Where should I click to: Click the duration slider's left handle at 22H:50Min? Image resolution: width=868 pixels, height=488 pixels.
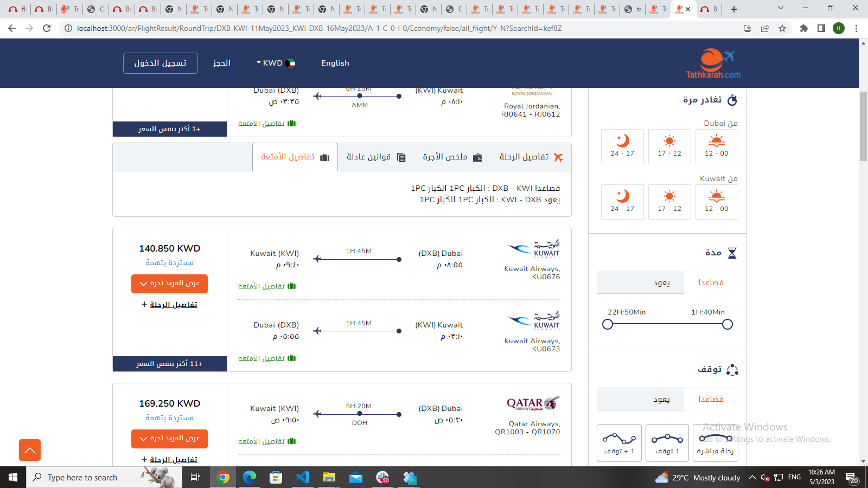pos(608,324)
